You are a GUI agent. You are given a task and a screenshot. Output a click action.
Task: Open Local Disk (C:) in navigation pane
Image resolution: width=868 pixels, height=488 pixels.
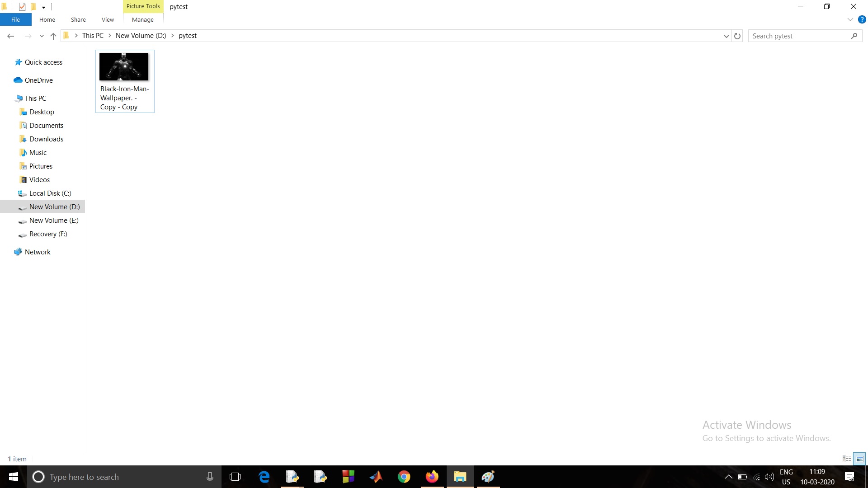(x=50, y=193)
